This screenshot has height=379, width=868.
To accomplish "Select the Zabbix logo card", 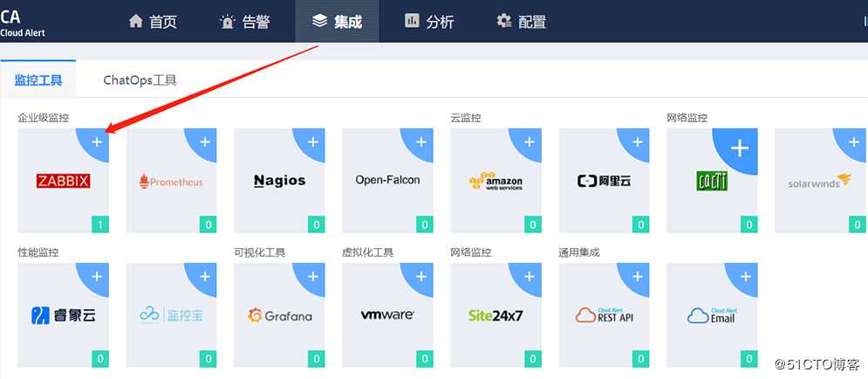I will coord(63,181).
